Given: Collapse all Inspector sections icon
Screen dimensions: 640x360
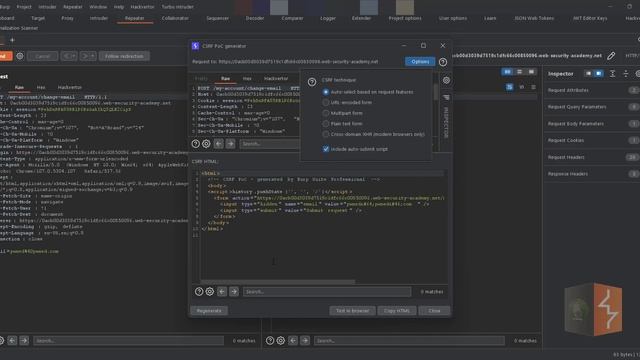Looking at the screenshot, I should click(626, 73).
